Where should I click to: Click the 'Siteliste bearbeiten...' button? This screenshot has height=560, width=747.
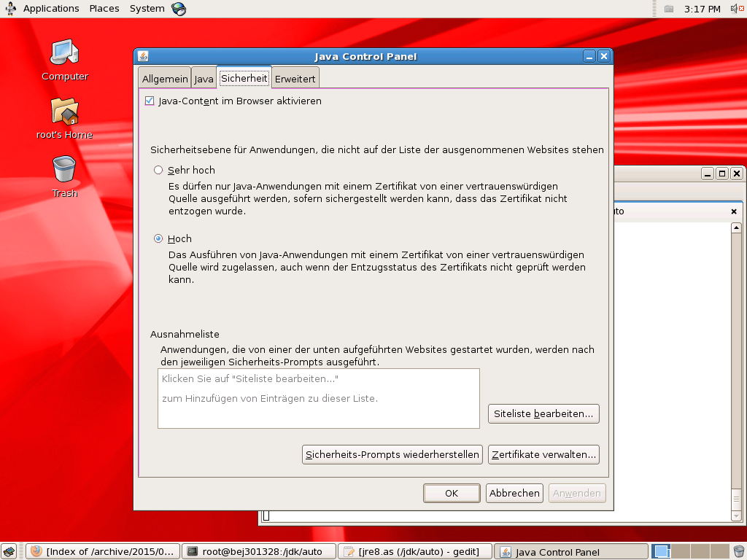(x=543, y=413)
